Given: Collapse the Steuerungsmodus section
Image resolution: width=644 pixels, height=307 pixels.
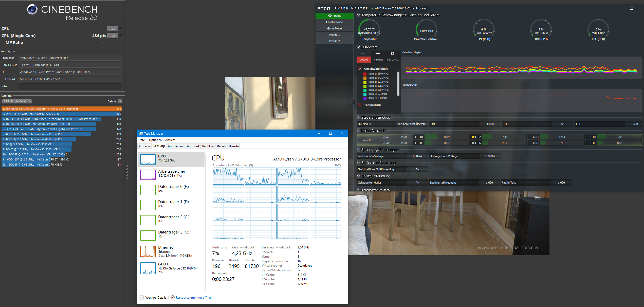Looking at the screenshot, I should (358, 117).
